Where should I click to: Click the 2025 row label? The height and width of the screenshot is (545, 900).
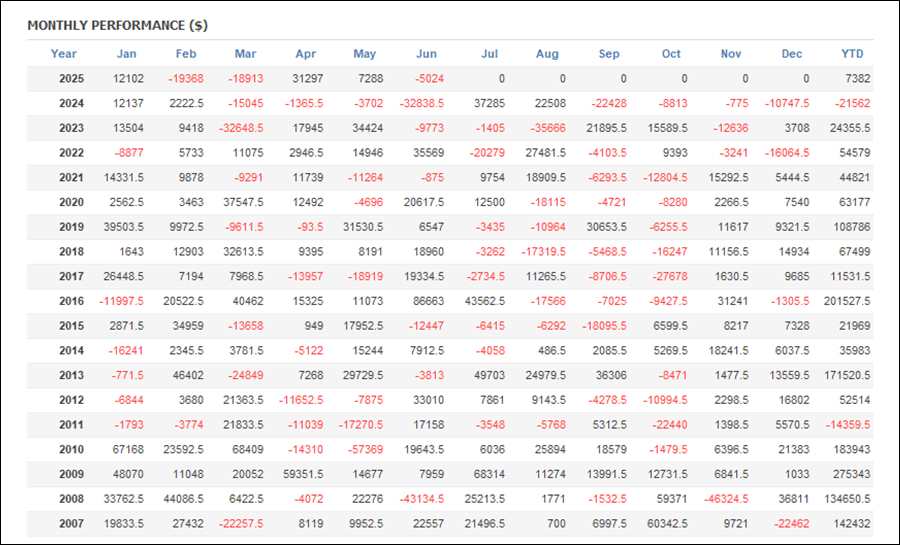(71, 79)
